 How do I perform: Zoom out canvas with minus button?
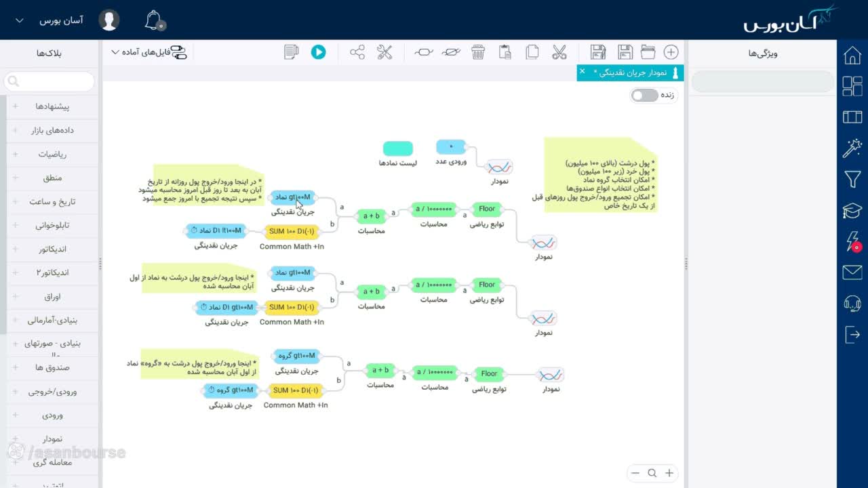(x=635, y=473)
